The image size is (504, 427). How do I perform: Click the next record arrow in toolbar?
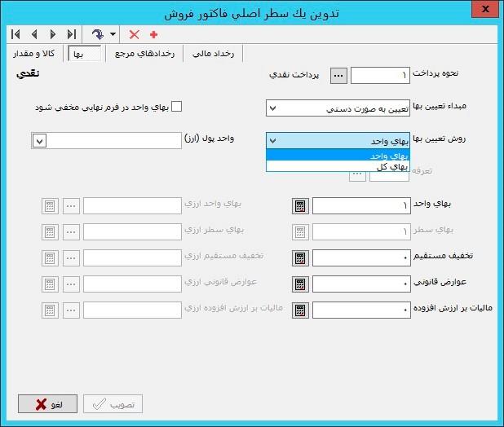click(x=53, y=34)
